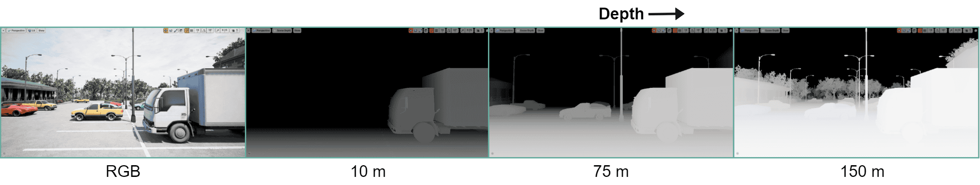Select the scale tool in the RGB viewport
Viewport: 980px width, 185px height.
176,31
